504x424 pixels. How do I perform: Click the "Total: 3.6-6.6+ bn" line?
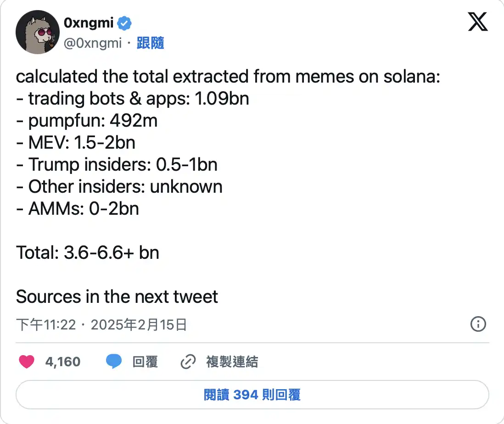88,252
